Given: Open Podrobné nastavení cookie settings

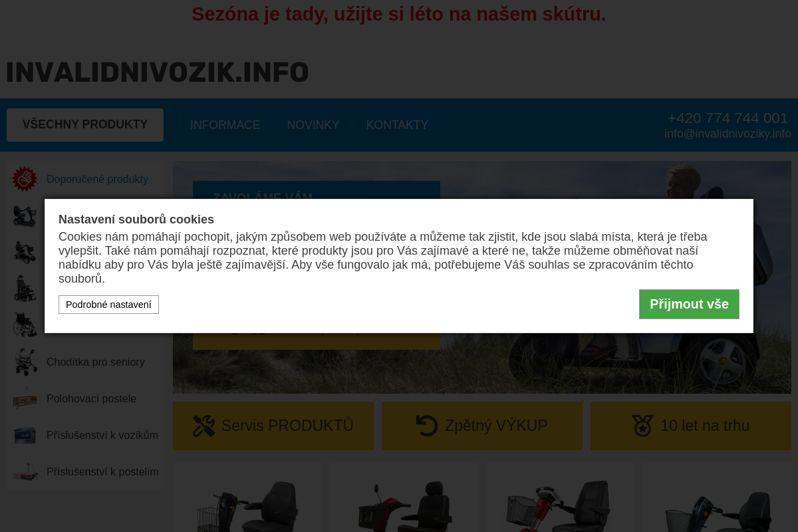Looking at the screenshot, I should 108,305.
